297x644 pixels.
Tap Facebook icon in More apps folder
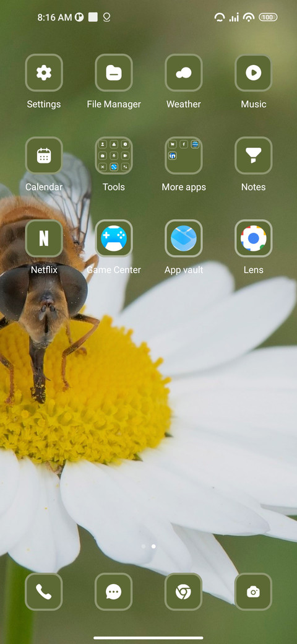[184, 144]
